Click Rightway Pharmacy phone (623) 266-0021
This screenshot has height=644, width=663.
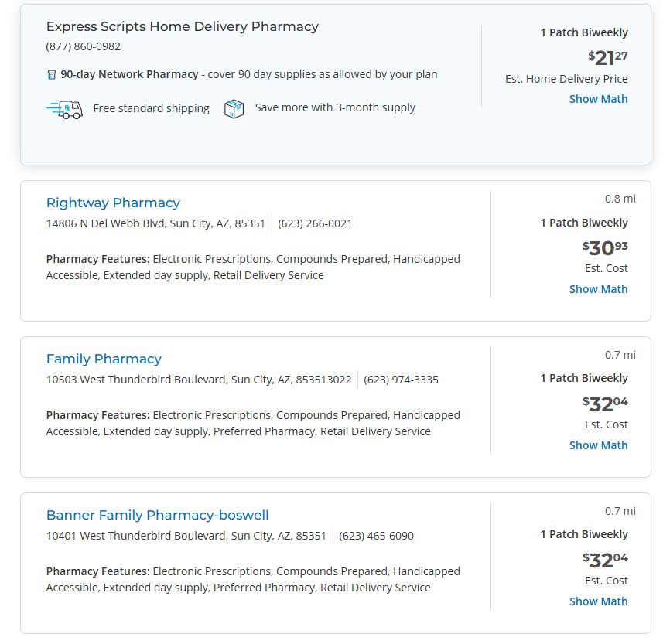point(315,223)
